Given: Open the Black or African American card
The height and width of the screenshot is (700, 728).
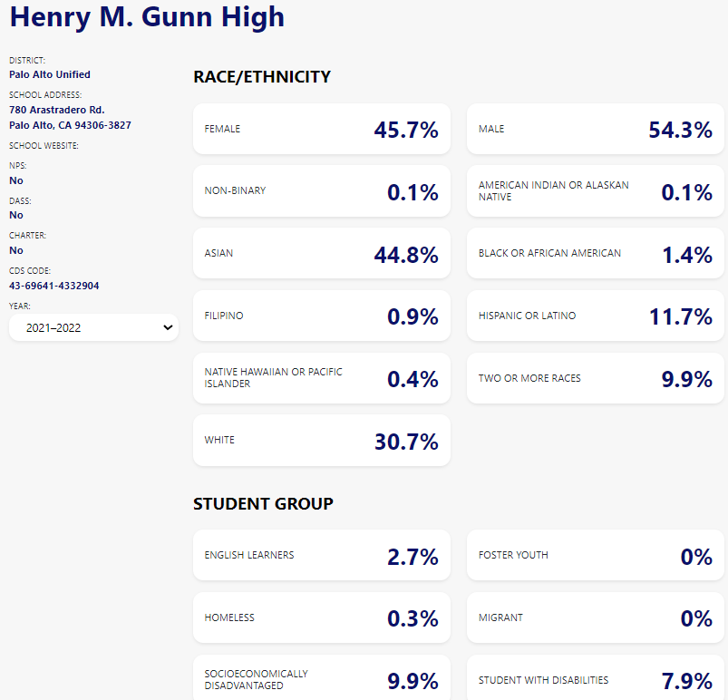Looking at the screenshot, I should click(x=595, y=254).
